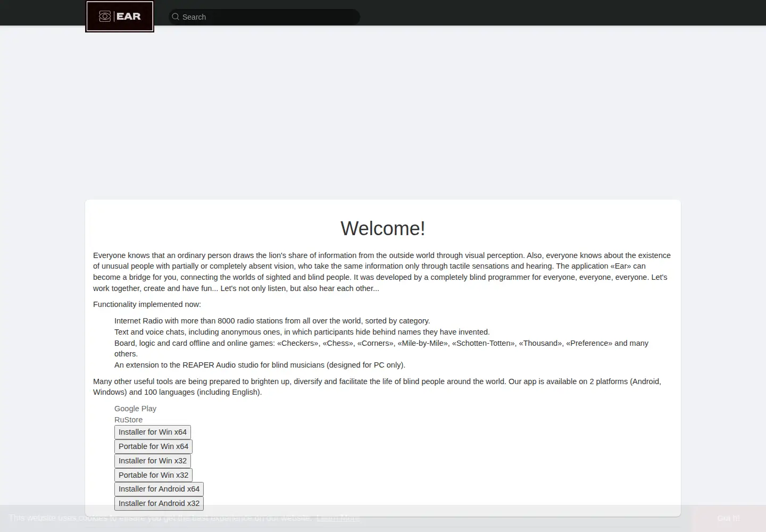Download Installer for Android x64
The width and height of the screenshot is (766, 532).
click(x=159, y=489)
